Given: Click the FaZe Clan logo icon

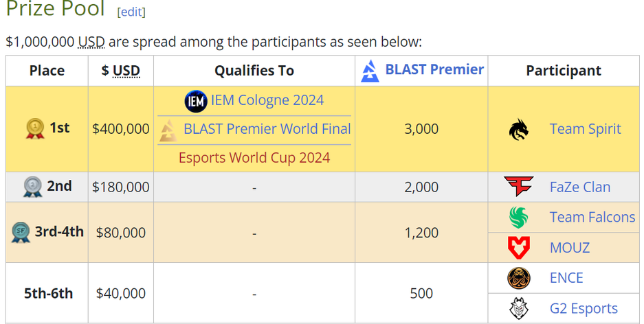Looking at the screenshot, I should click(519, 187).
